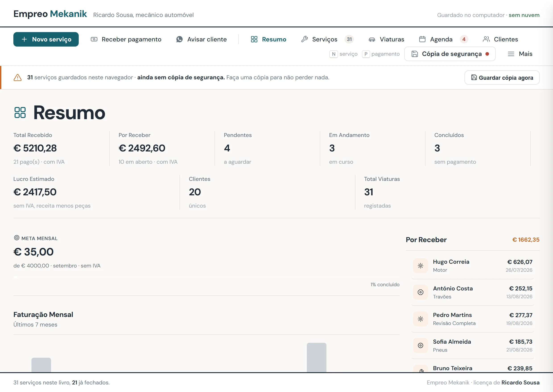Viewport: 553px width, 392px height.
Task: Click the 31 serviços neste livro status text
Action: coord(61,383)
